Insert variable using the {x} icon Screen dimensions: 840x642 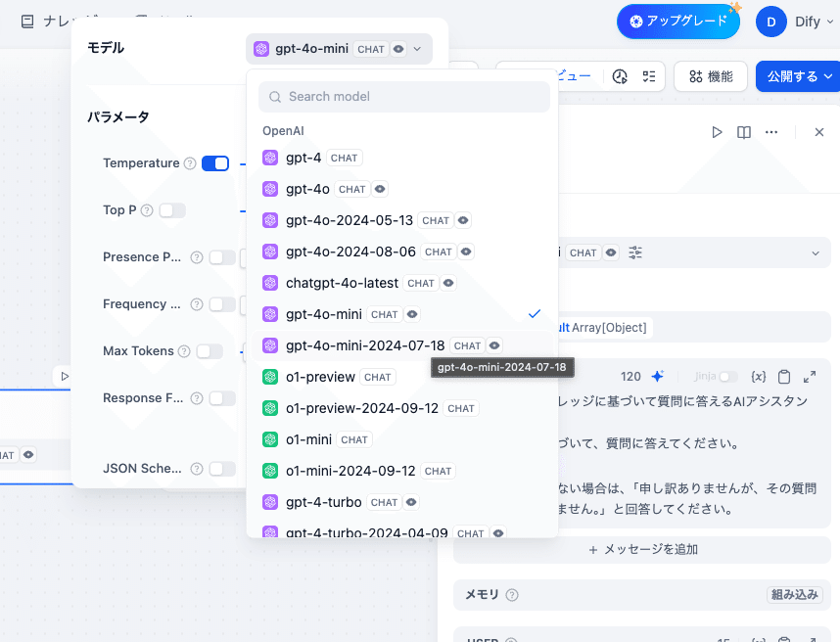tap(758, 377)
